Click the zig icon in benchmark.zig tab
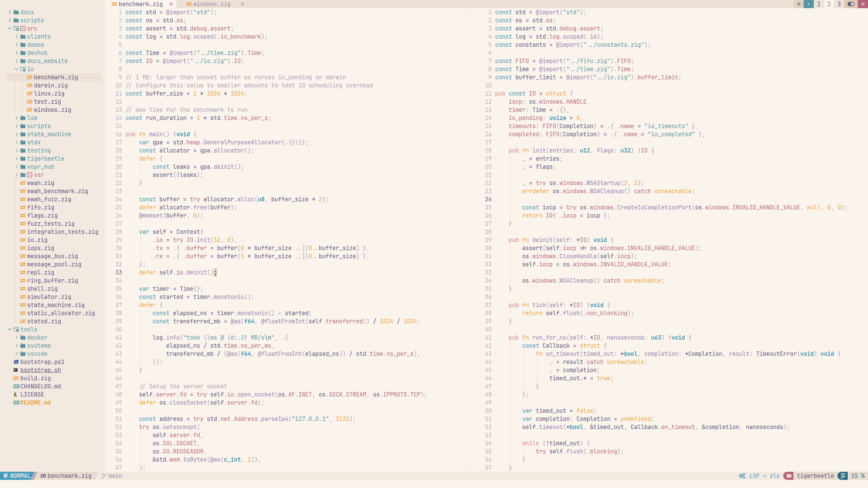Image resolution: width=868 pixels, height=488 pixels. 114,4
